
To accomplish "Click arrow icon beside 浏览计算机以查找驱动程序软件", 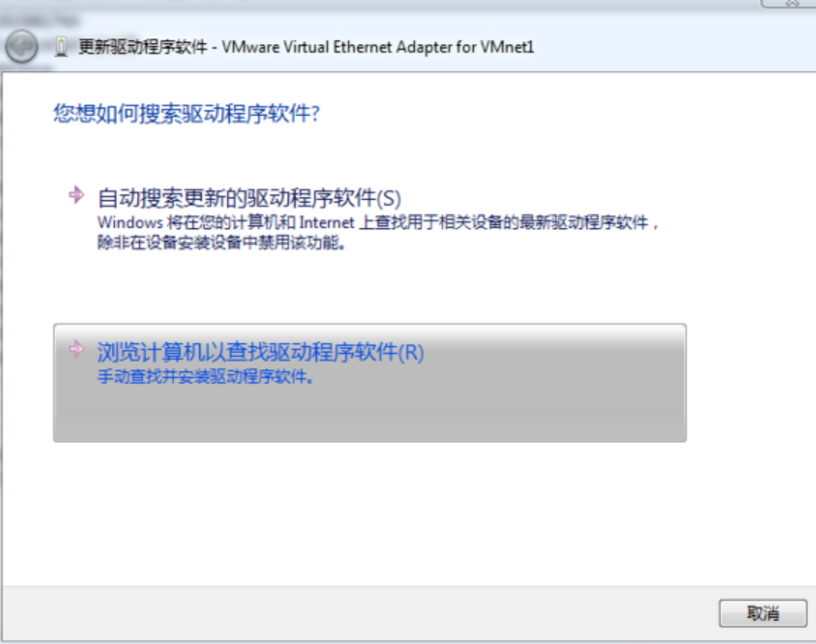I will [x=77, y=349].
